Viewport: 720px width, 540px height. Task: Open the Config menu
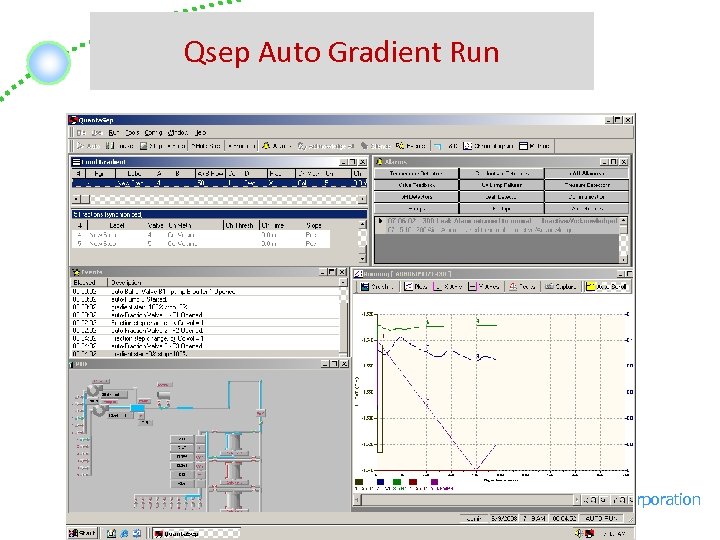(x=153, y=133)
